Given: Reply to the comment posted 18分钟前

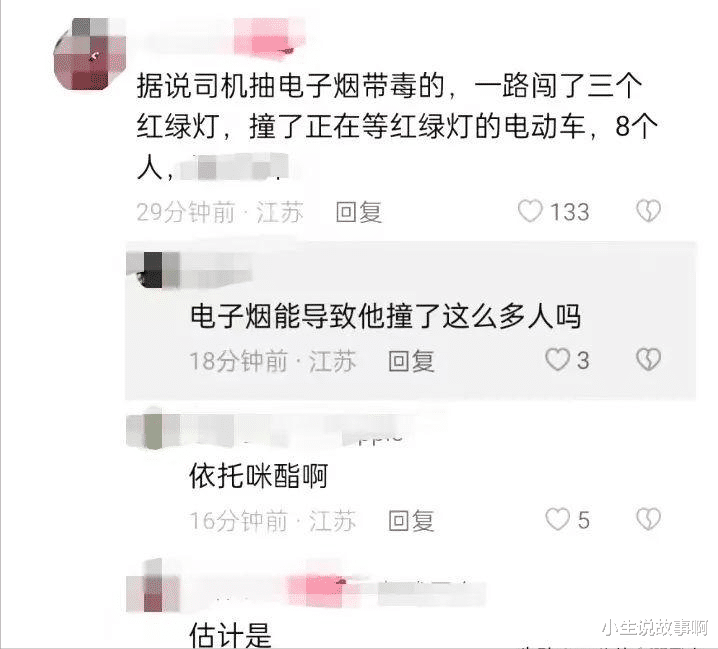Looking at the screenshot, I should pos(411,361).
